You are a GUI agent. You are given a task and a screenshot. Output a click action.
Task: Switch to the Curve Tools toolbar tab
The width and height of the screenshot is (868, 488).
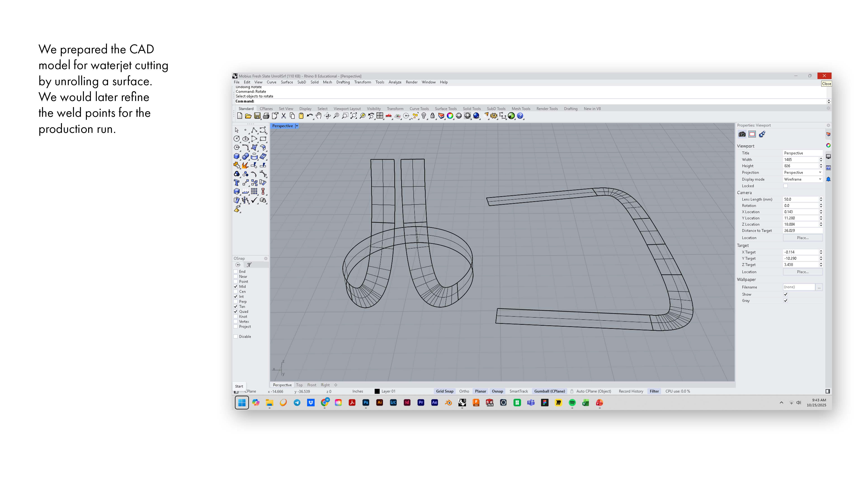tap(419, 109)
